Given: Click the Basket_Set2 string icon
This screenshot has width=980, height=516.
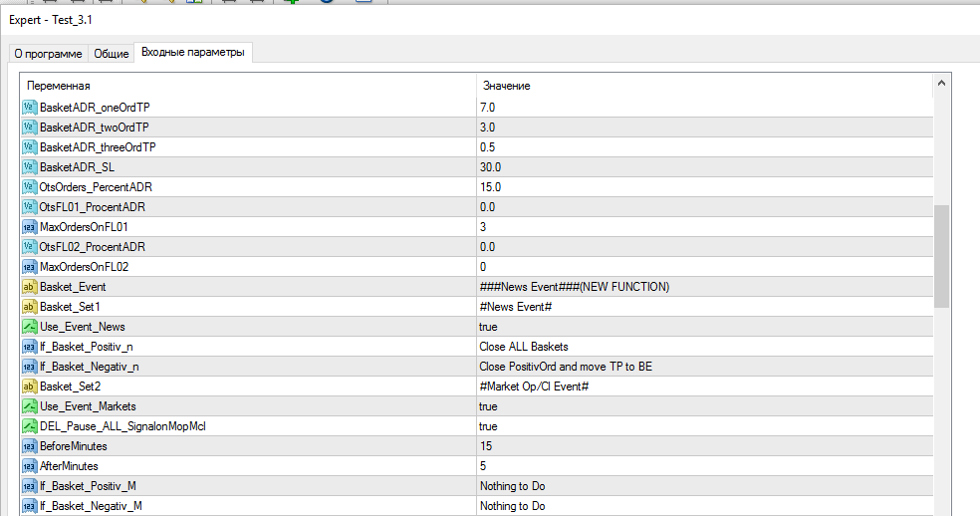Looking at the screenshot, I should click(29, 387).
